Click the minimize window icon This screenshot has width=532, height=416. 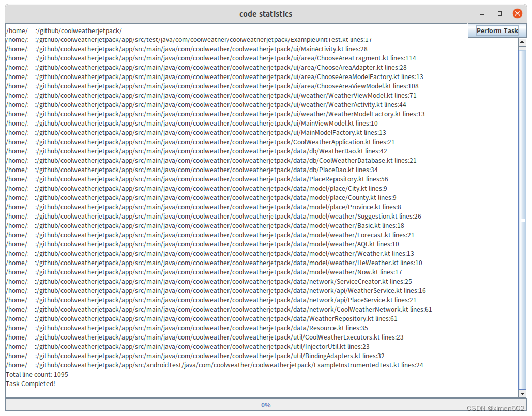(x=482, y=13)
